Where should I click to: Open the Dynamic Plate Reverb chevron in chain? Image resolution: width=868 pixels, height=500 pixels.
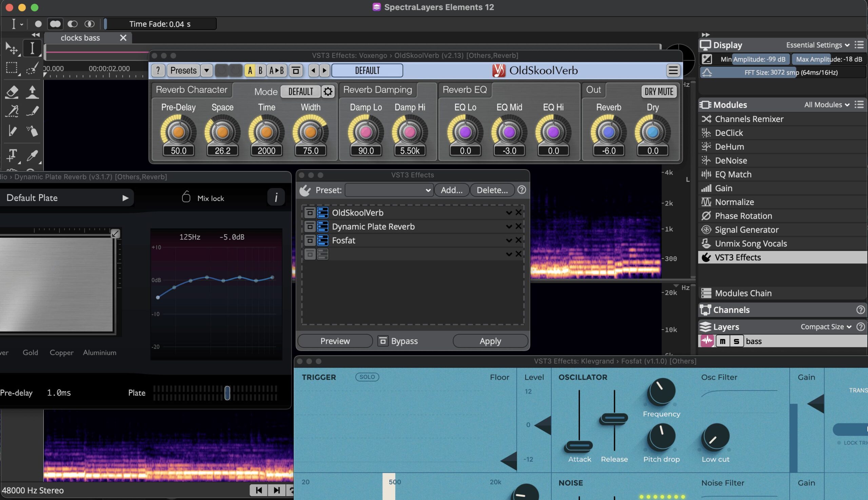coord(509,227)
